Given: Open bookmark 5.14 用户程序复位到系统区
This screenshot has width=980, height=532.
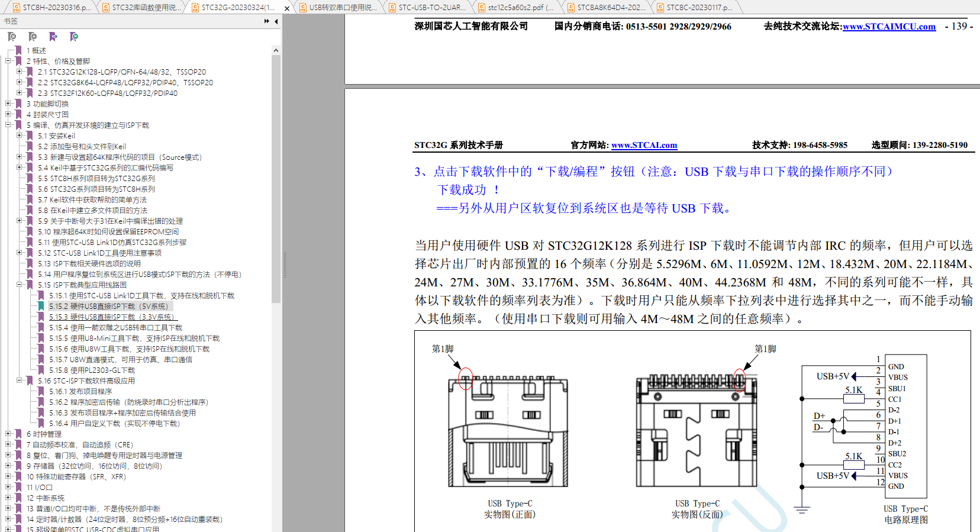Looking at the screenshot, I should coord(140,274).
